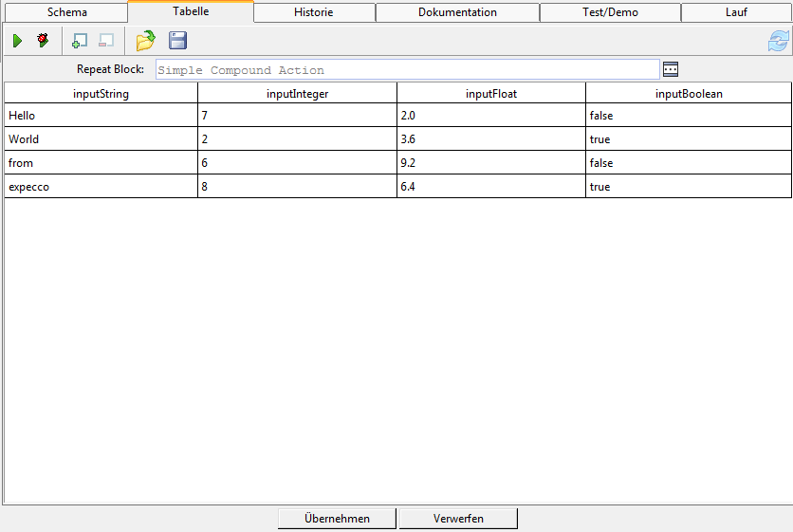
Task: Save table with floppy disk icon
Action: (177, 41)
